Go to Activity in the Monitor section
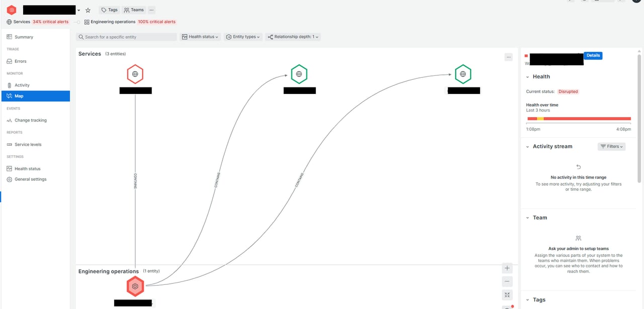 pyautogui.click(x=22, y=85)
